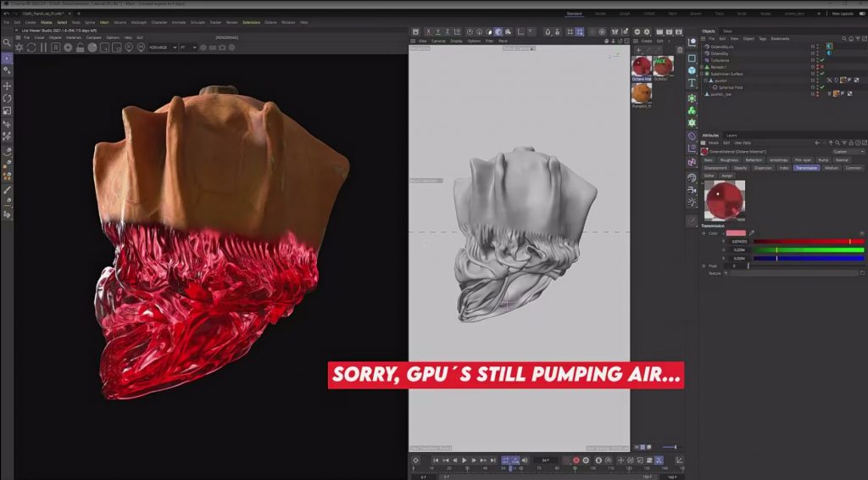Pause the Live Viewer rendering
Viewport: 868px width, 480px height.
tap(43, 47)
